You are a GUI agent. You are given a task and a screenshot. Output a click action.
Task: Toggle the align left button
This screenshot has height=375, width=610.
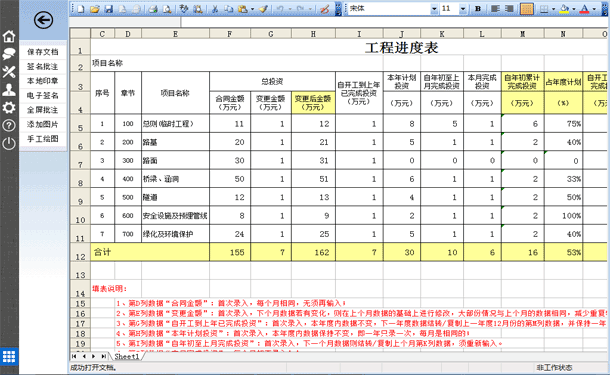[x=495, y=9]
